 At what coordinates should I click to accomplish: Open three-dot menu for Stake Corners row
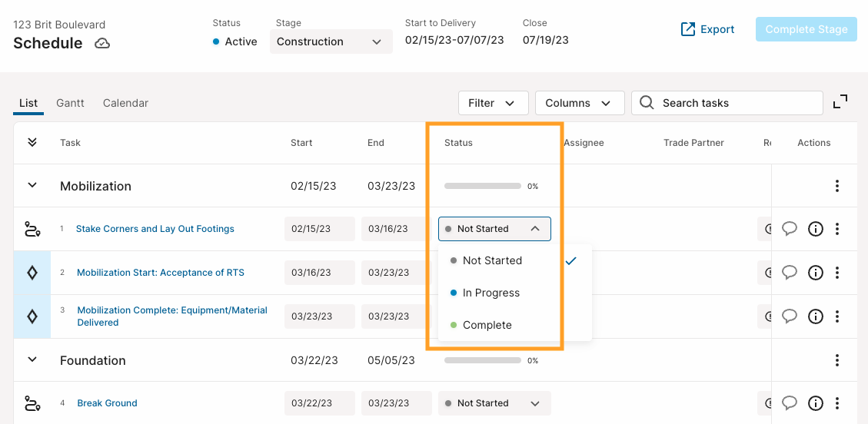(x=837, y=229)
